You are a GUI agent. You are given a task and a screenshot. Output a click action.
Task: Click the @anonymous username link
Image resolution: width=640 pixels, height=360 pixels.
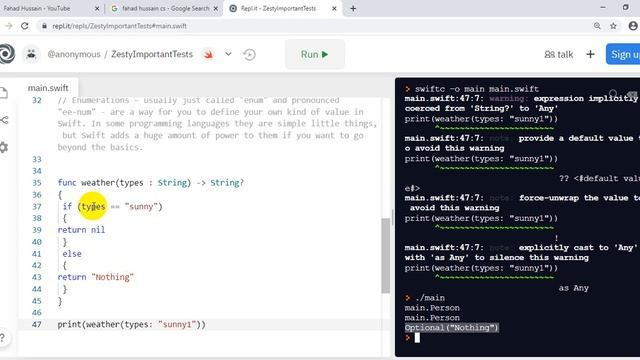pyautogui.click(x=73, y=54)
